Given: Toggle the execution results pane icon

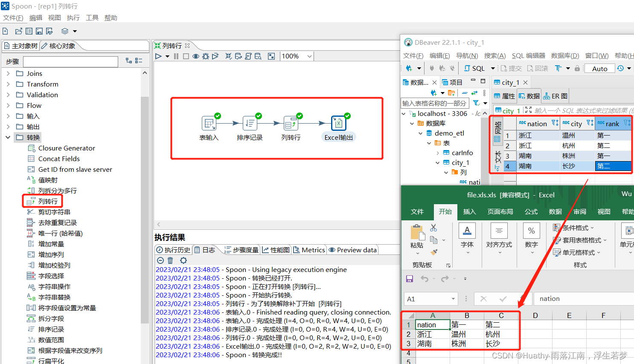Looking at the screenshot, I should coord(271,56).
